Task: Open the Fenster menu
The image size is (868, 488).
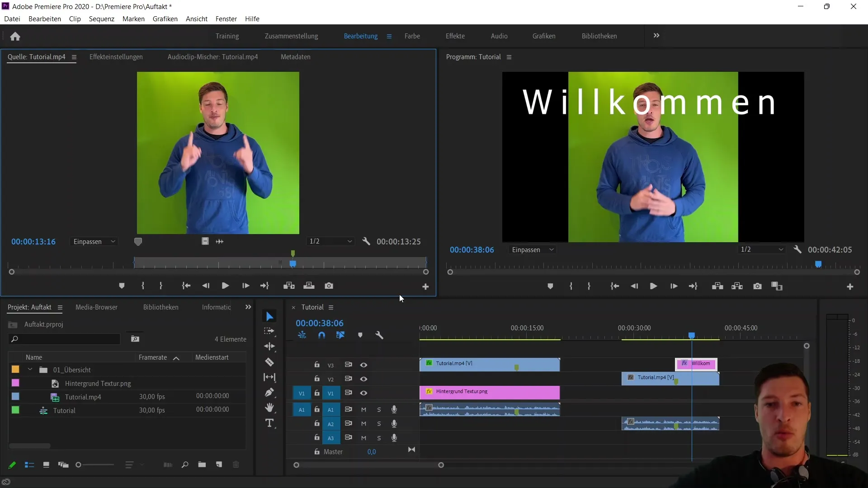Action: tap(226, 19)
